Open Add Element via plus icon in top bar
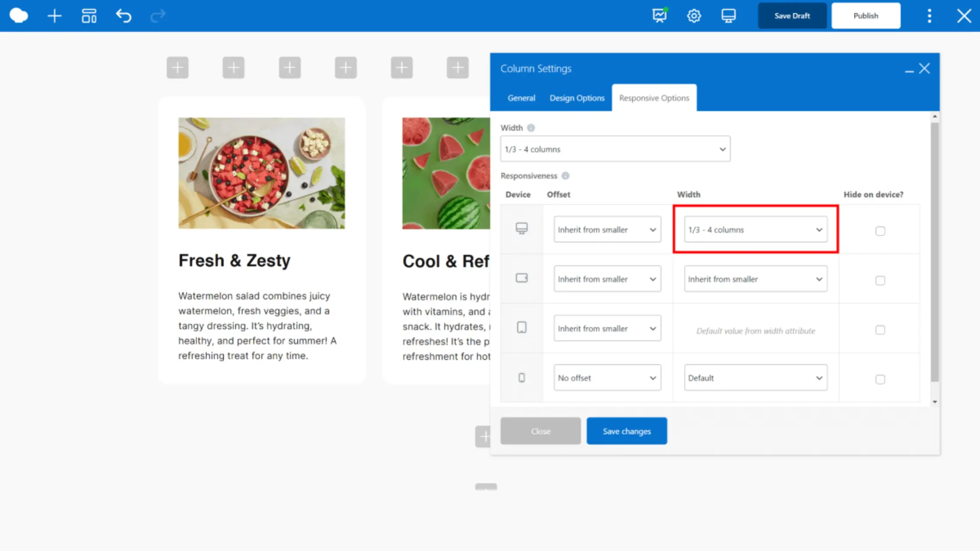Screen dimensions: 980x551 (x=54, y=16)
